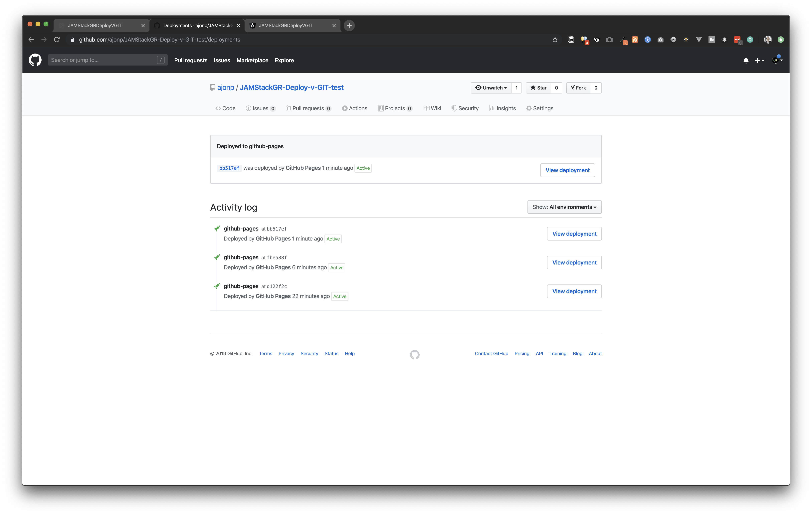
Task: Open Terms footer link
Action: pos(265,353)
